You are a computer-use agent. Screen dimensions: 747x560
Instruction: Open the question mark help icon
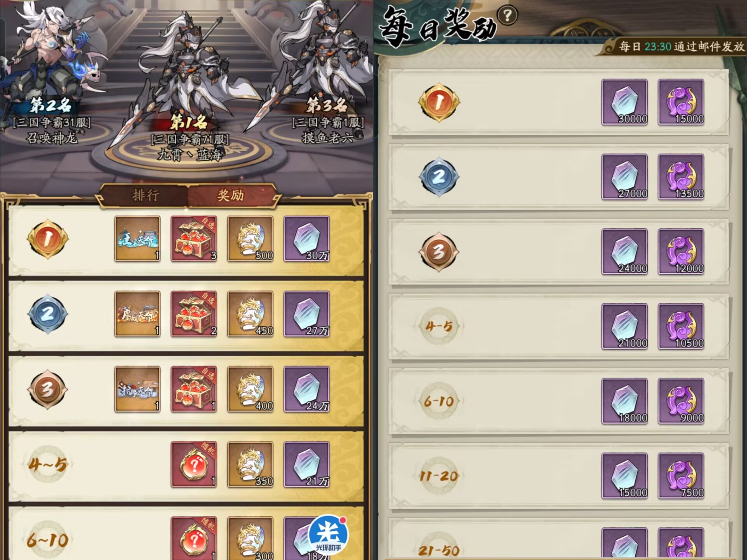click(507, 16)
